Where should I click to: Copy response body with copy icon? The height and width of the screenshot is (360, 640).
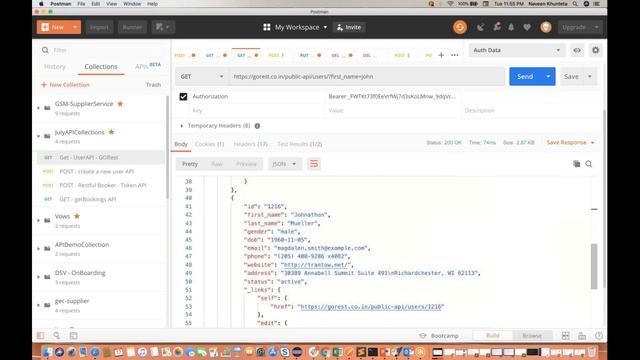click(576, 164)
